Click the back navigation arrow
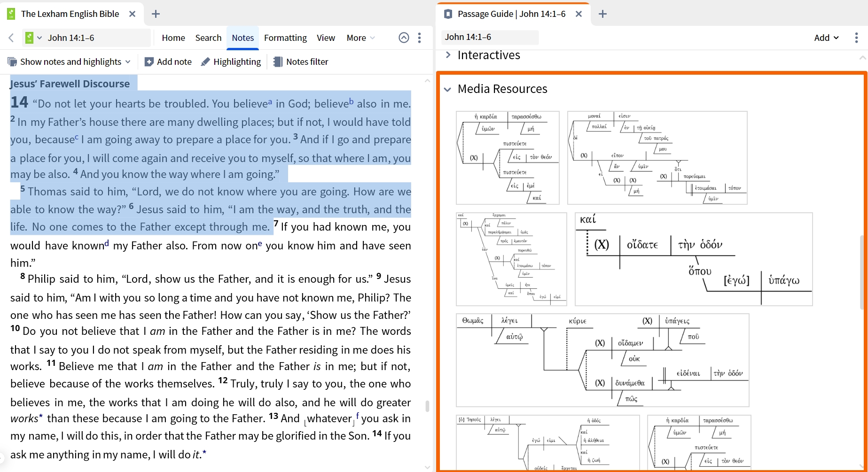 pos(11,38)
